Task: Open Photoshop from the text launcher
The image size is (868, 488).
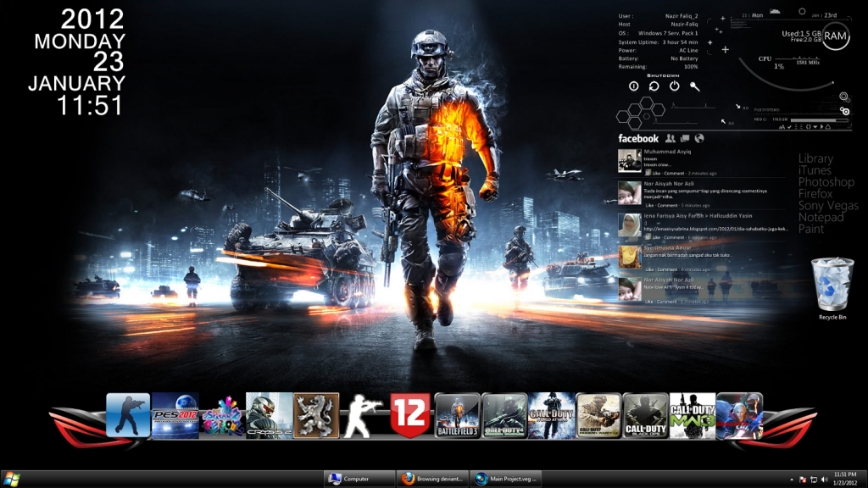Action: (x=826, y=182)
